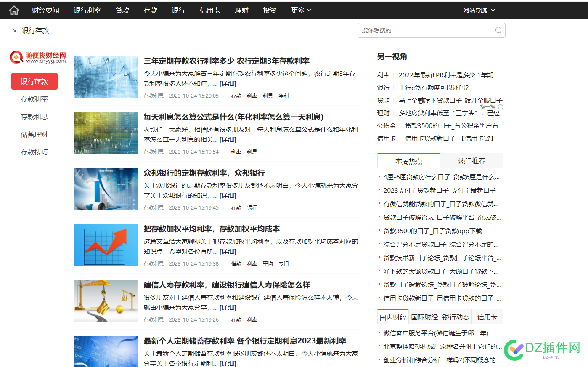Open article 把存款加权平均利率
588x367 pixels.
(212, 229)
